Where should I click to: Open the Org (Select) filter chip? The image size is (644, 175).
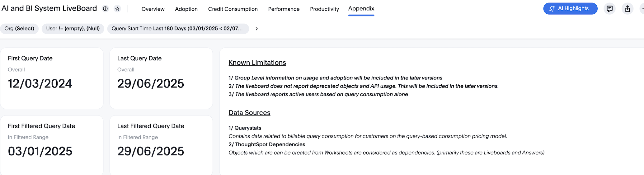click(19, 29)
